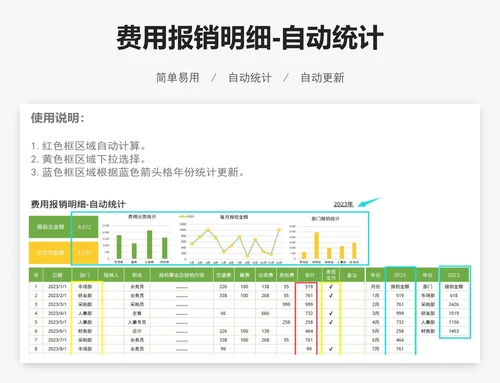Select the 使用说明 heading
Image resolution: width=500 pixels, height=383 pixels.
coord(57,118)
